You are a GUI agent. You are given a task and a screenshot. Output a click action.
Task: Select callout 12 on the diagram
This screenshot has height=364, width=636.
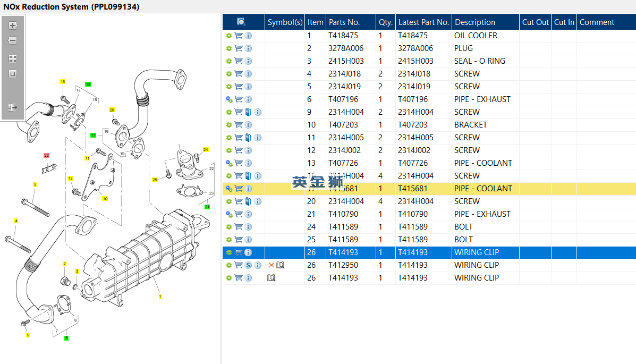coord(71,178)
